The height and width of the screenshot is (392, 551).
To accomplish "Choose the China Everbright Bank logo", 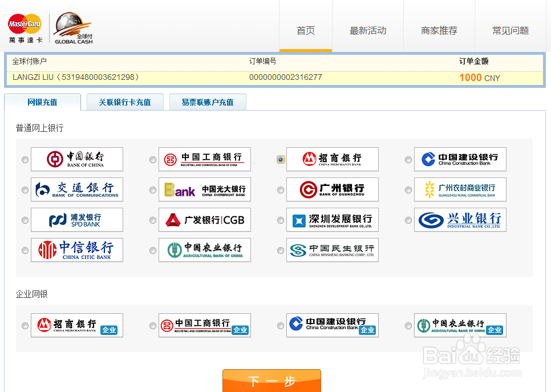I will pos(205,189).
